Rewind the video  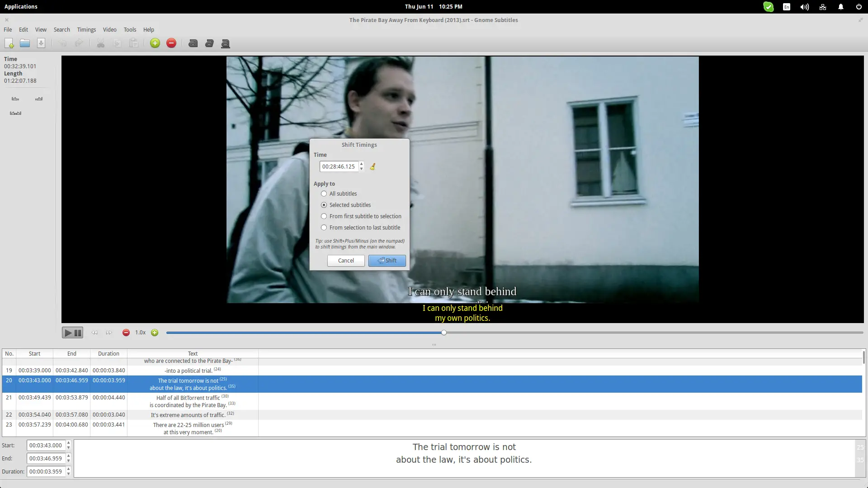click(x=94, y=333)
